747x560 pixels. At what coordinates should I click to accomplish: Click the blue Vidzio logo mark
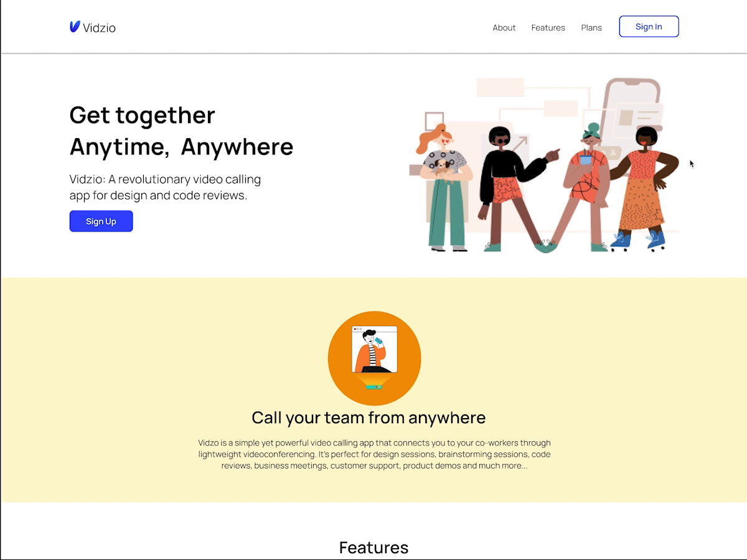(75, 26)
